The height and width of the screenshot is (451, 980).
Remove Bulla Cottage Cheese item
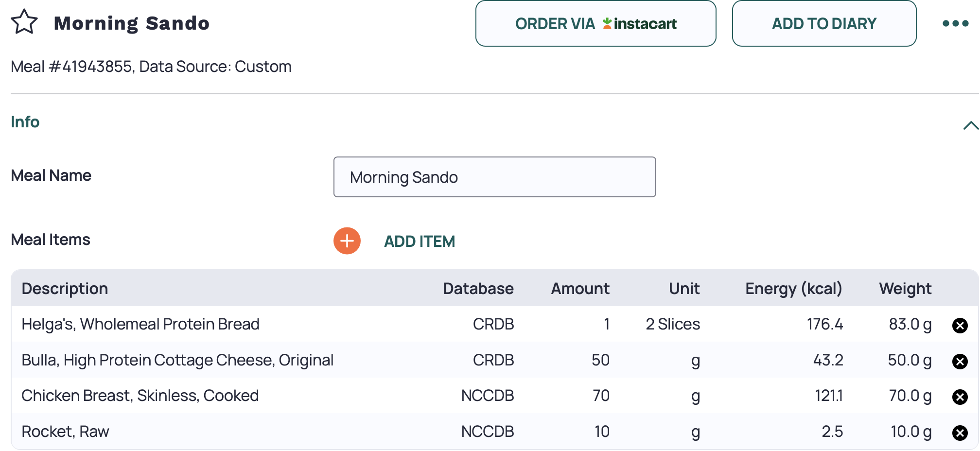point(960,361)
